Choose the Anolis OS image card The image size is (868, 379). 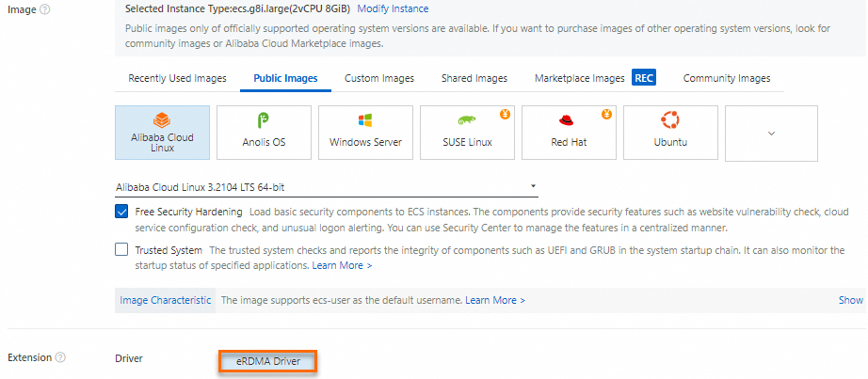(x=264, y=133)
